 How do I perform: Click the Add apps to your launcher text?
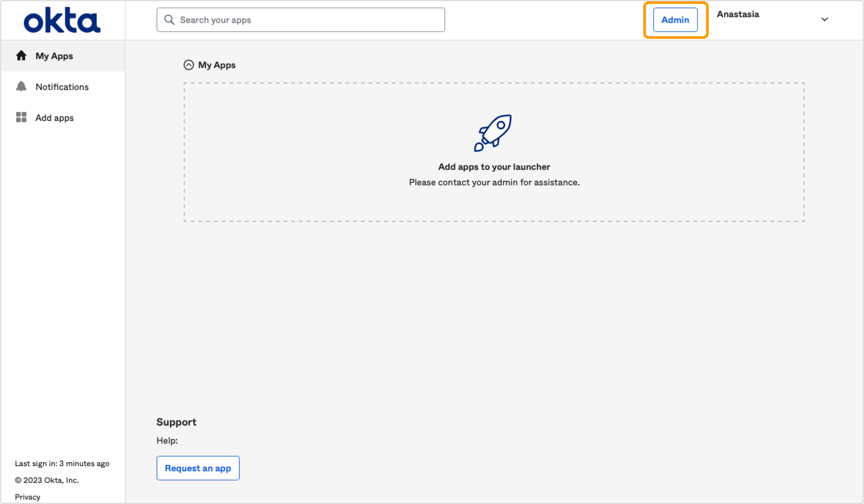[x=494, y=167]
